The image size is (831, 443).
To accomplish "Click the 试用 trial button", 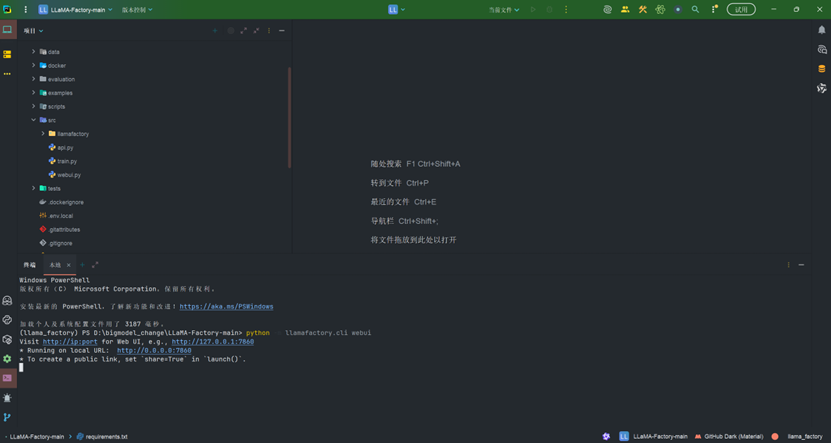I will point(741,10).
